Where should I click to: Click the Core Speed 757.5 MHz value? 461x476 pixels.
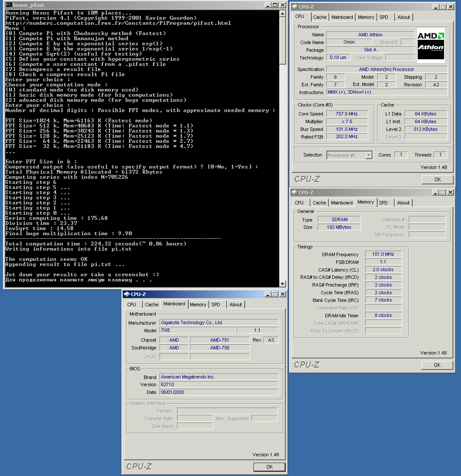point(347,114)
